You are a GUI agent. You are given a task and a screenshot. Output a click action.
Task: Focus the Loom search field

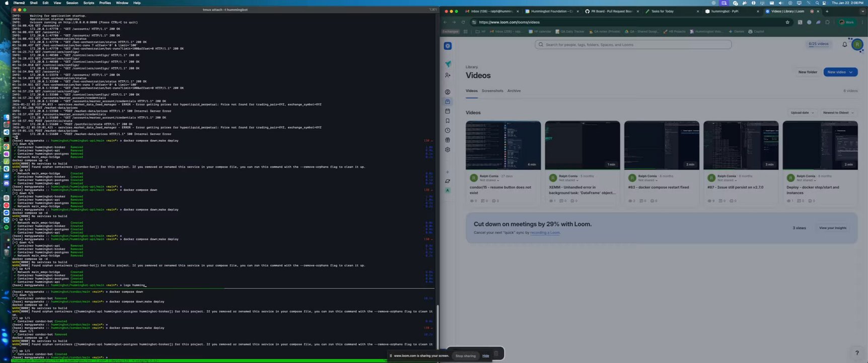click(x=633, y=44)
